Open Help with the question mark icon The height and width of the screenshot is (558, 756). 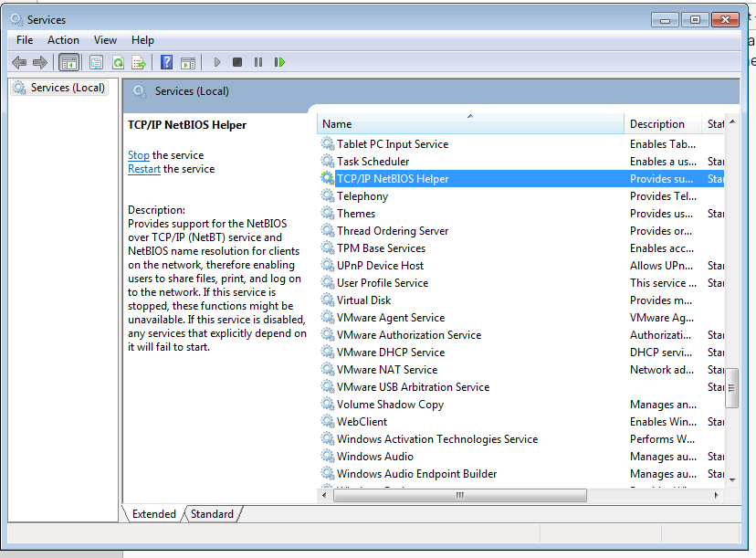coord(166,62)
